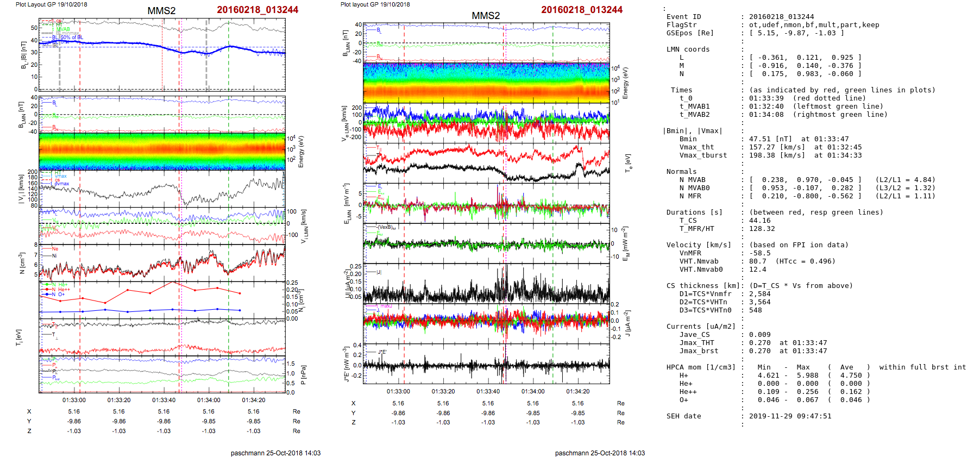980x457 pixels.
Task: Click the |J| current density panel
Action: (x=486, y=283)
